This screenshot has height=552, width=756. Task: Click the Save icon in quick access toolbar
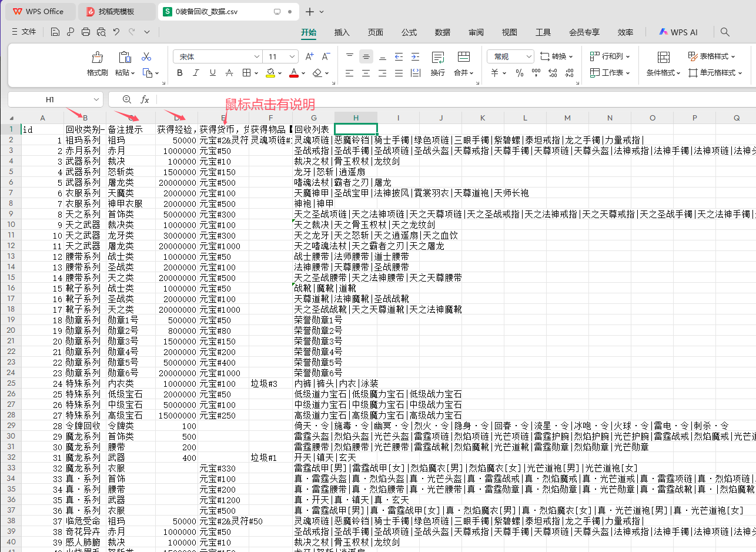(x=55, y=32)
